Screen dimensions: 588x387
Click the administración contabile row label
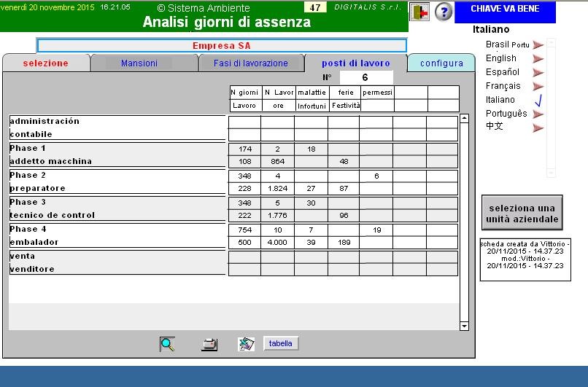point(117,128)
